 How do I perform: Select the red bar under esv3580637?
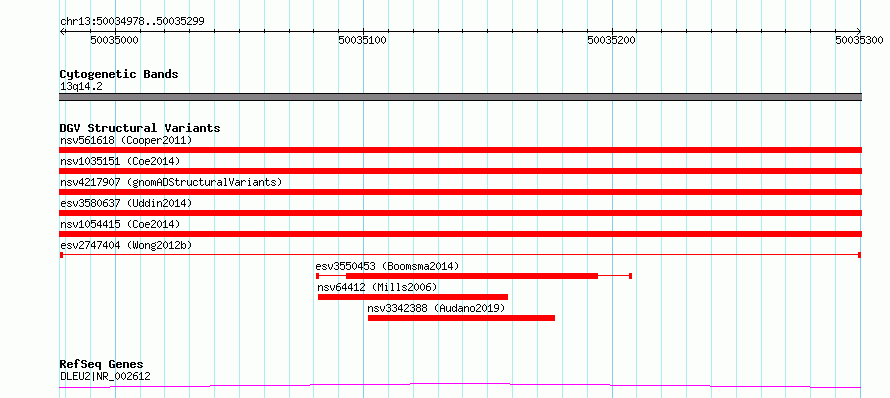(x=460, y=213)
